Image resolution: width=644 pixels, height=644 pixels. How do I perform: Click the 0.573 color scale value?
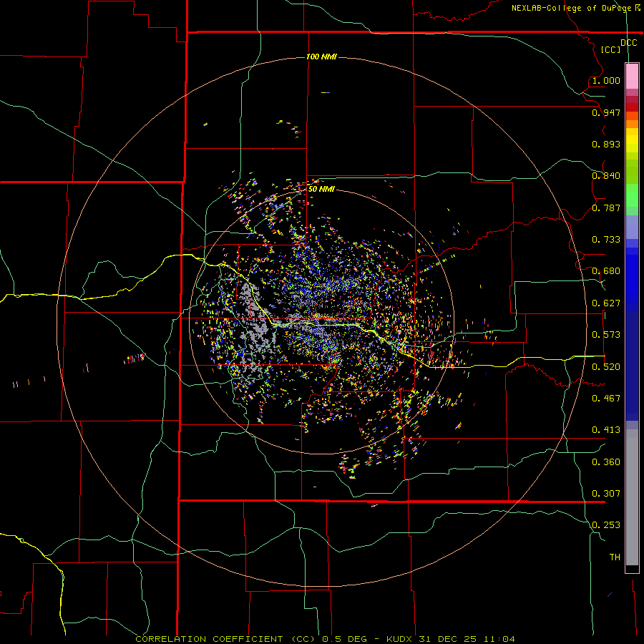(x=606, y=335)
